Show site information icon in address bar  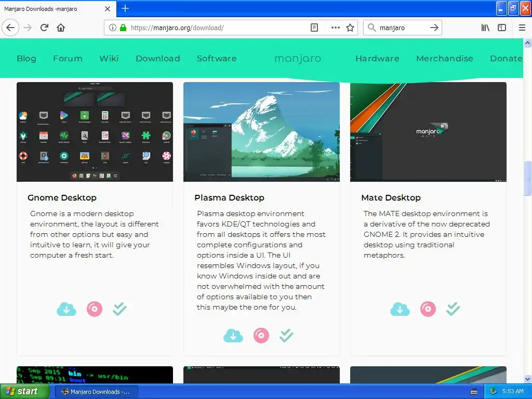coord(112,28)
